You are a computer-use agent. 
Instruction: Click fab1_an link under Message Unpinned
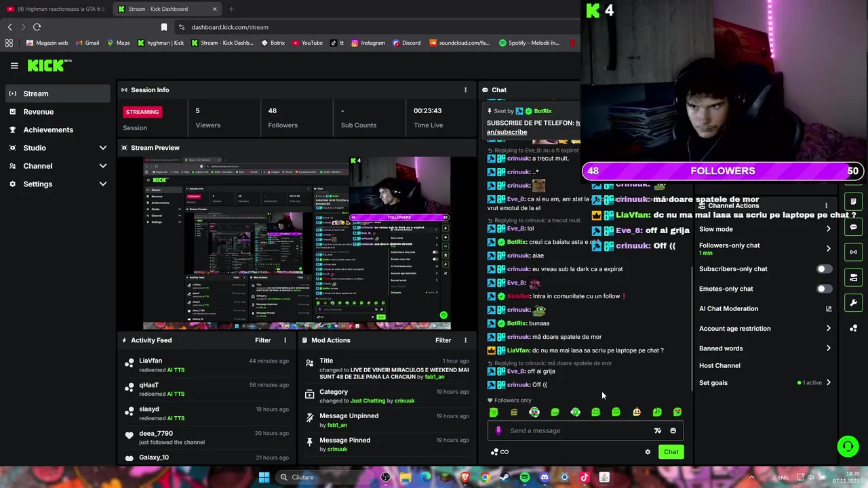pos(337,425)
